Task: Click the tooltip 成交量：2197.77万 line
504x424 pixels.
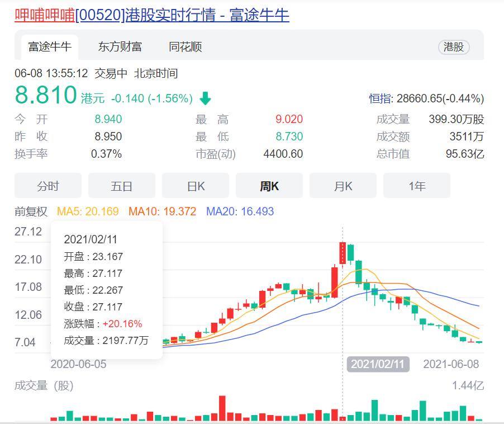Action: point(106,340)
